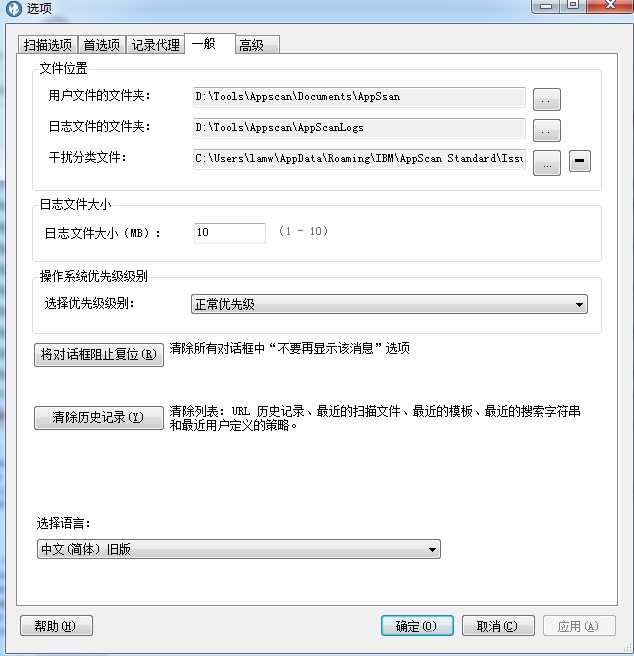Confirm with the 确定(O) button
Image resolution: width=634 pixels, height=656 pixels.
coord(417,626)
